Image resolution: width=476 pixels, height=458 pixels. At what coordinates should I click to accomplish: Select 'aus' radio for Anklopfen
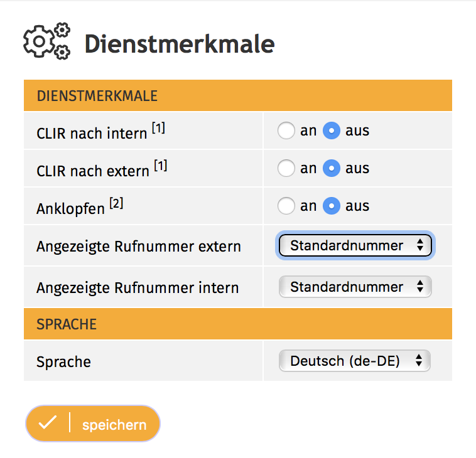click(x=332, y=206)
